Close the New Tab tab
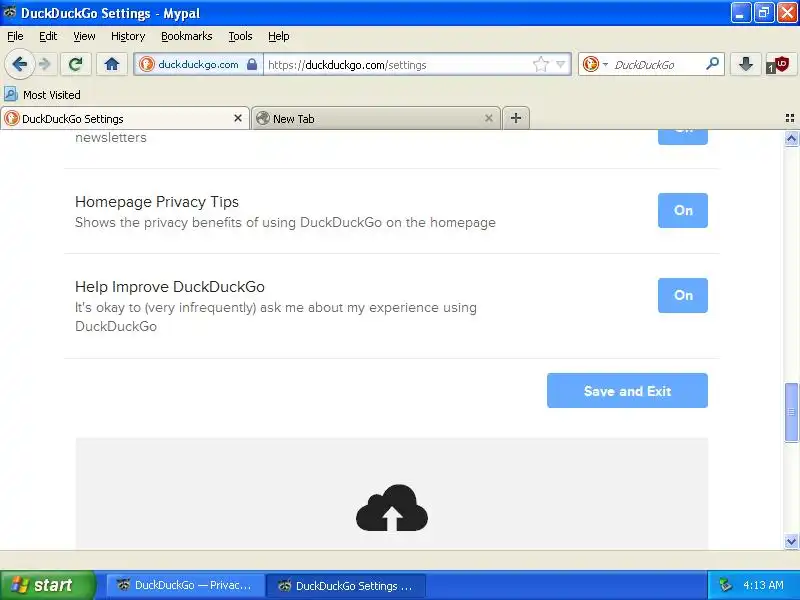This screenshot has width=800, height=600. [x=489, y=118]
